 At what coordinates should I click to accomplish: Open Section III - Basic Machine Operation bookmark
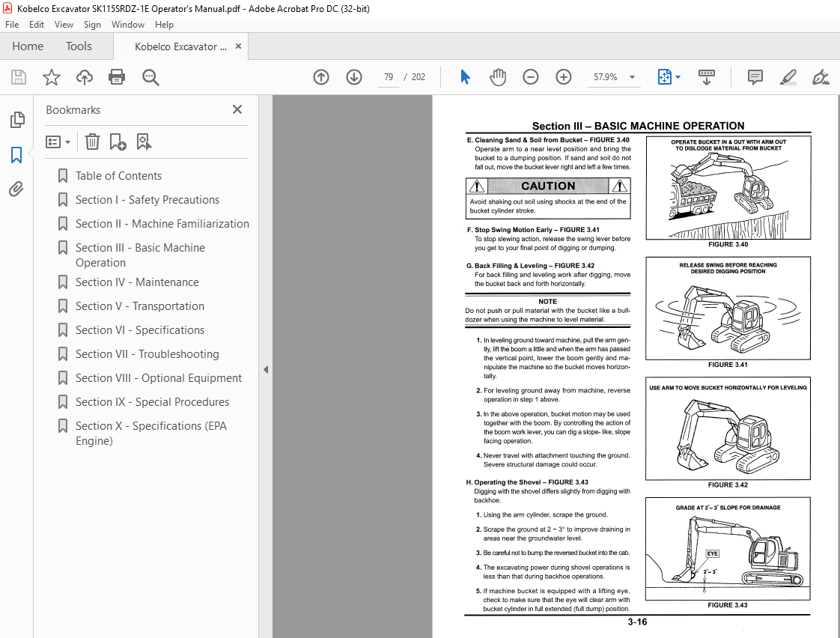[x=140, y=255]
